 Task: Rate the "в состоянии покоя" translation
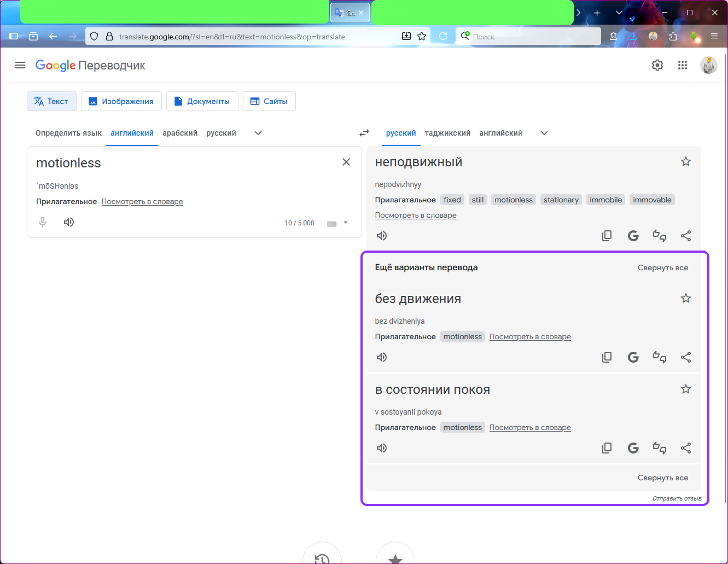[660, 448]
